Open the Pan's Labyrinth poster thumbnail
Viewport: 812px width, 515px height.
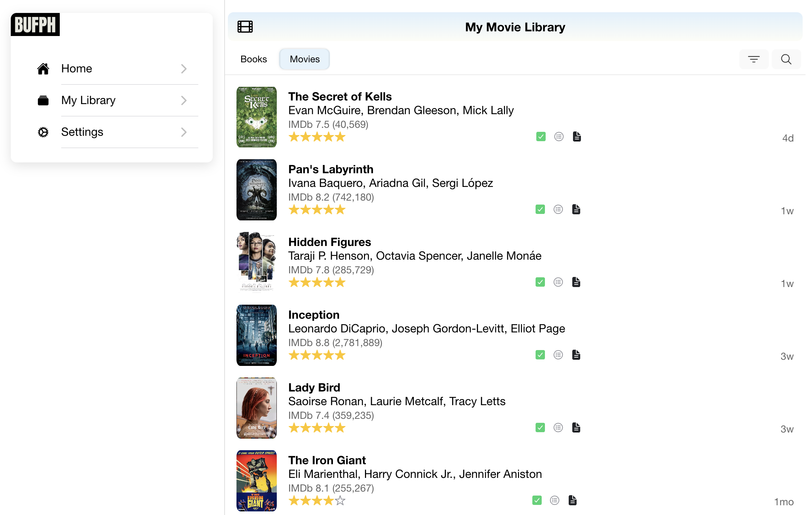pos(256,189)
